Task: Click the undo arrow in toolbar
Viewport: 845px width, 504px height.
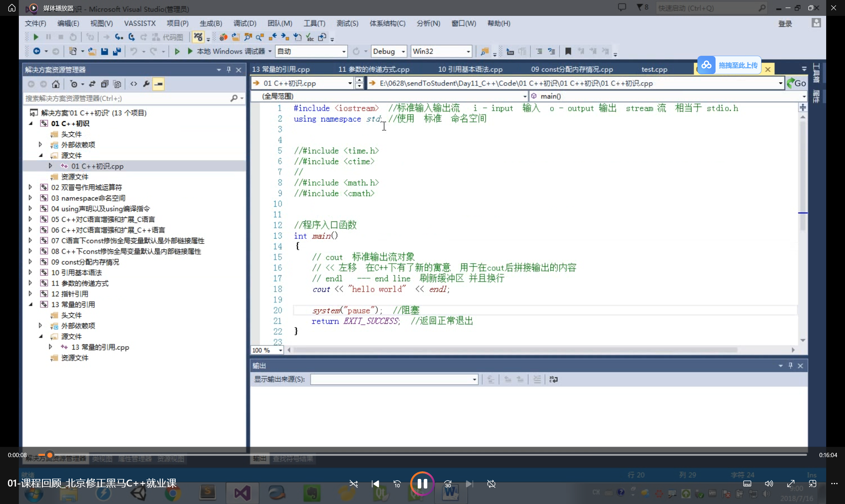Action: click(x=134, y=51)
